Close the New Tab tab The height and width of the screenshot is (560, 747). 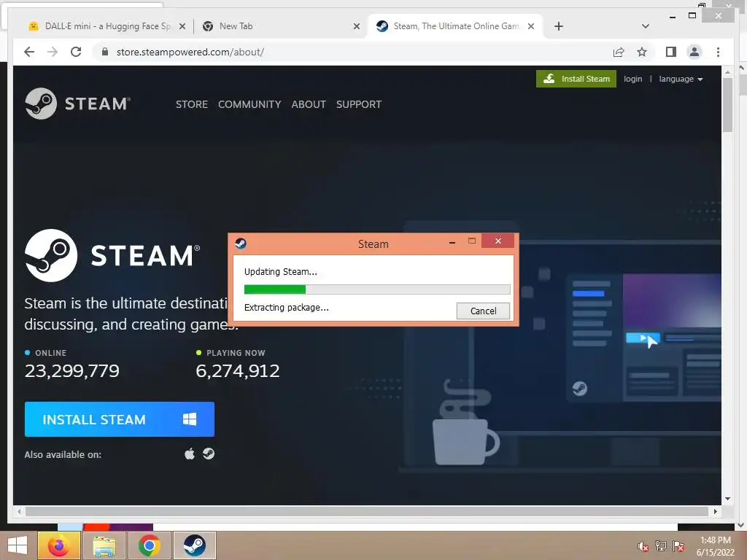[356, 26]
